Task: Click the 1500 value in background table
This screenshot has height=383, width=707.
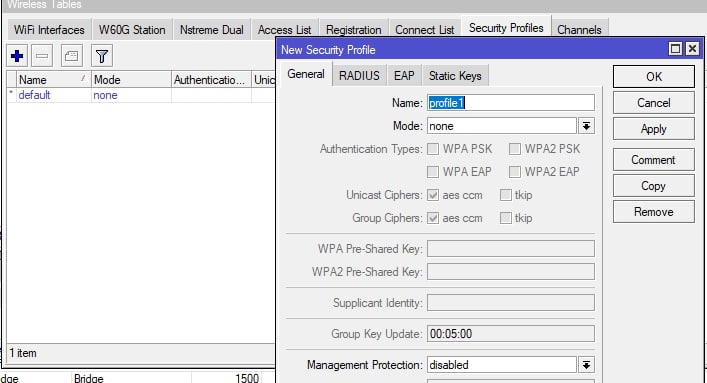Action: (x=247, y=378)
